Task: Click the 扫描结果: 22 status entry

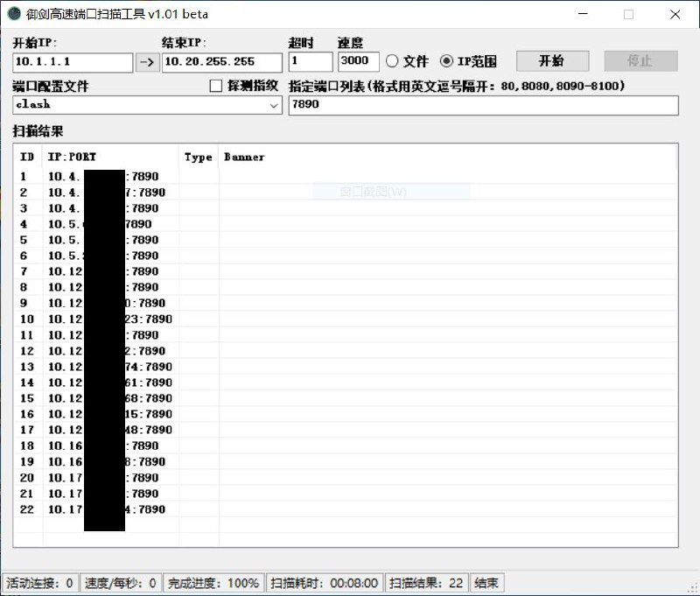Action: (x=426, y=583)
